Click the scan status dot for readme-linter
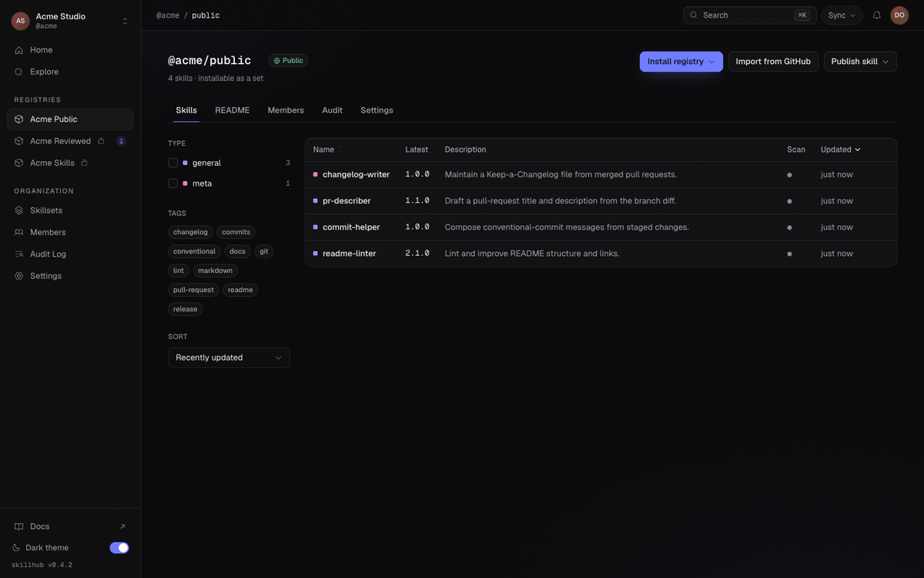 pos(789,254)
